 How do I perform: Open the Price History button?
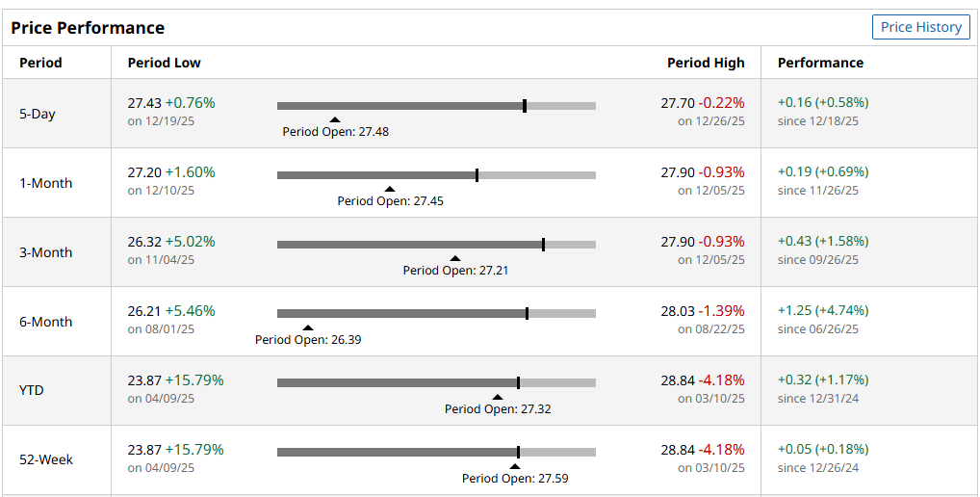(x=920, y=27)
